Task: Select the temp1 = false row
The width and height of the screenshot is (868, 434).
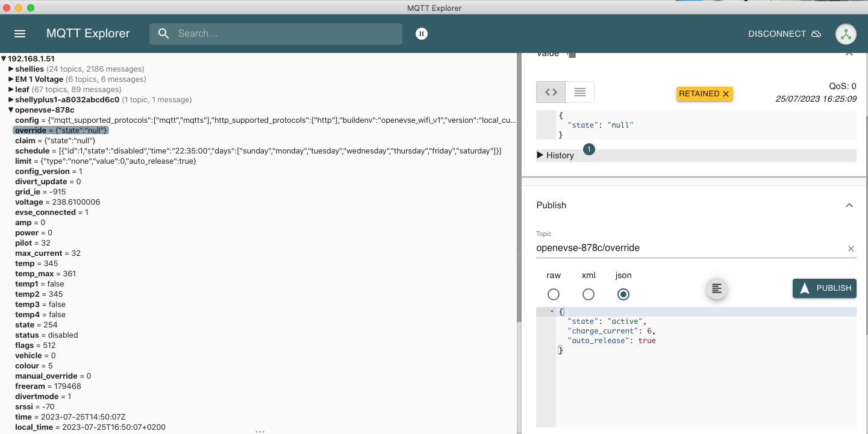Action: [x=40, y=284]
